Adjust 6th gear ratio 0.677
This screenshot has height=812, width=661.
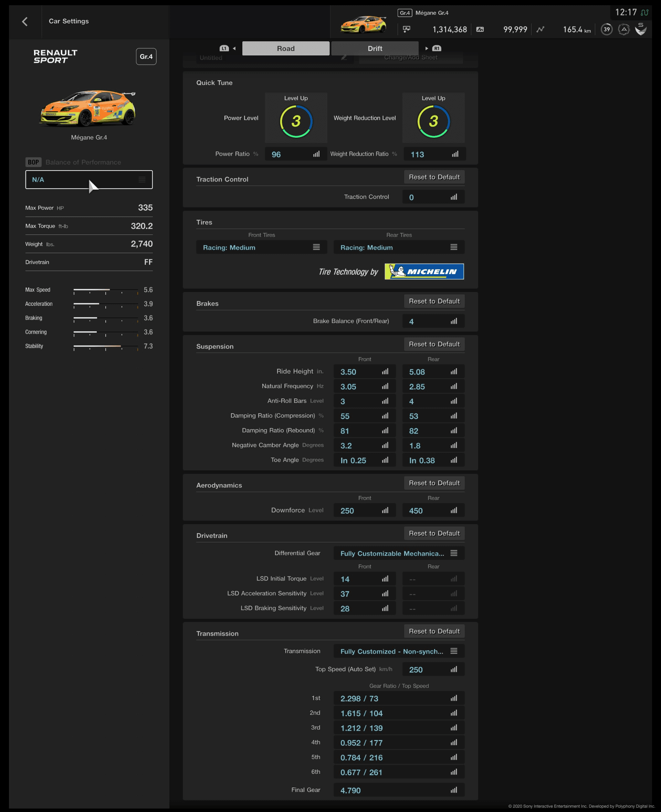(x=399, y=772)
